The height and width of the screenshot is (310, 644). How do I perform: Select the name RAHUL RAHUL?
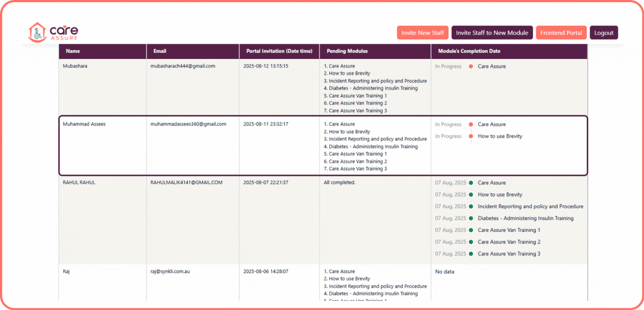coord(79,182)
